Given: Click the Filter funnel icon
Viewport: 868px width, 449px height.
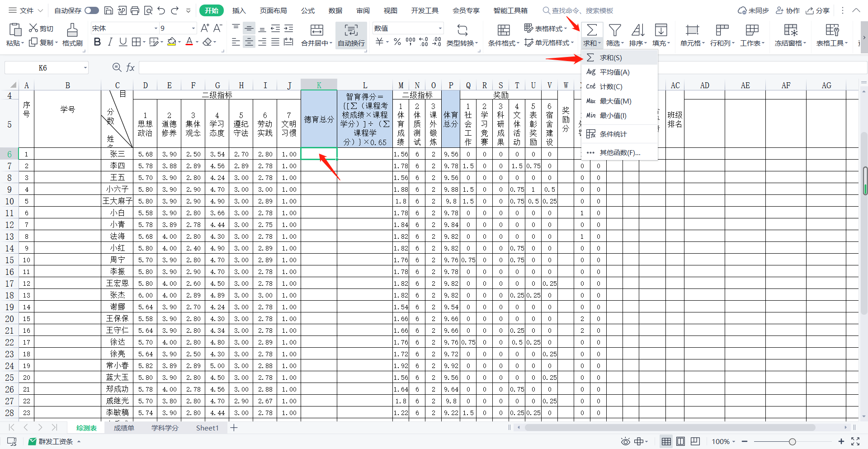Looking at the screenshot, I should click(614, 31).
